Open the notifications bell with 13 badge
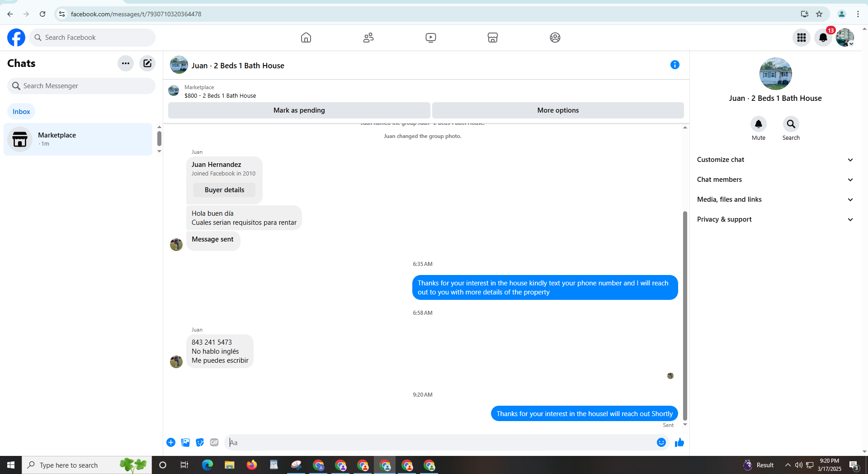The height and width of the screenshot is (474, 868). (x=823, y=38)
